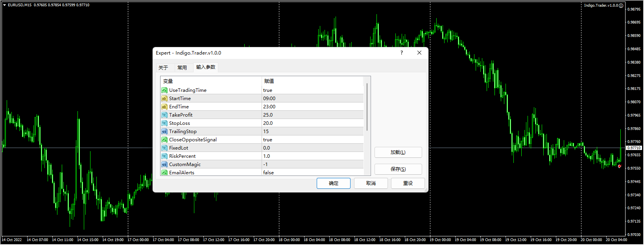
Task: Select the EndTime variable name
Action: [x=179, y=107]
